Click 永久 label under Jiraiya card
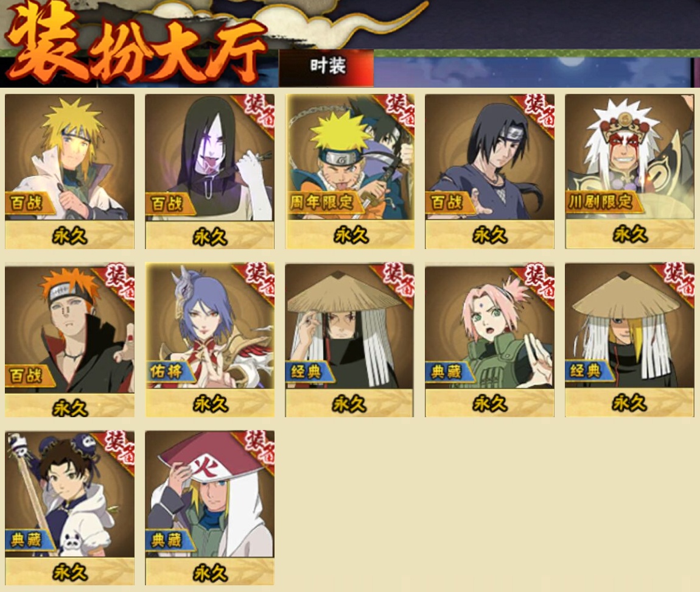Viewport: 700px width, 592px height. (x=630, y=234)
